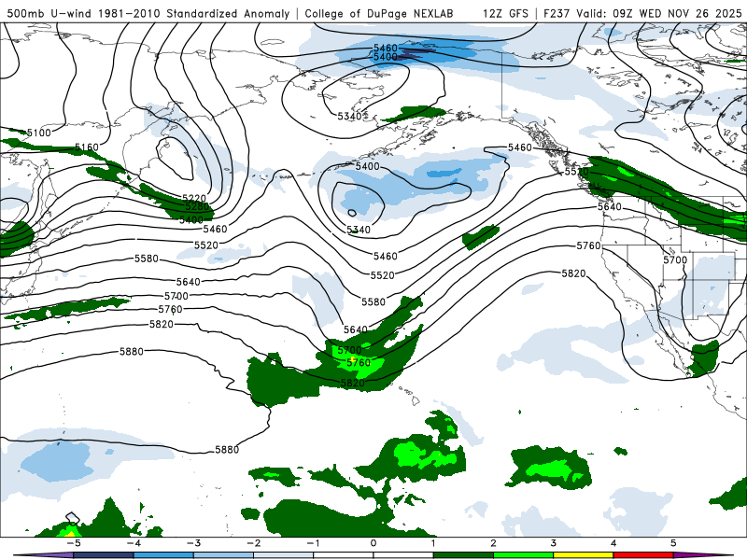Pick the navy blue legend swatch
The width and height of the screenshot is (747, 560).
click(x=104, y=555)
